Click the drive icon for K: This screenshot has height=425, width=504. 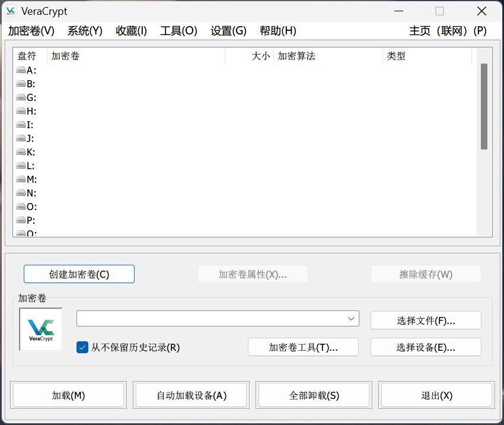(21, 152)
